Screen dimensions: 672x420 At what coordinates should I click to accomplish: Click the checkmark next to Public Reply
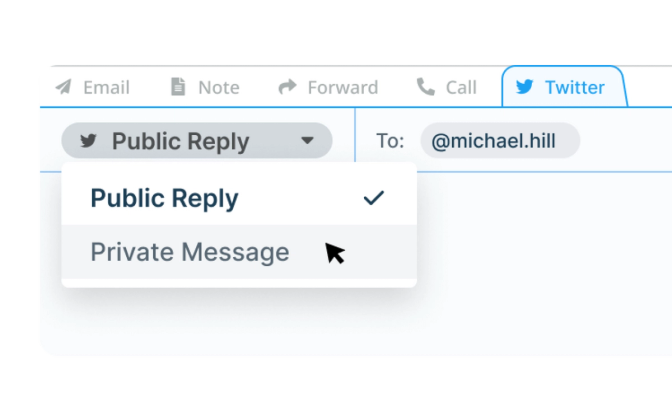pos(374,198)
